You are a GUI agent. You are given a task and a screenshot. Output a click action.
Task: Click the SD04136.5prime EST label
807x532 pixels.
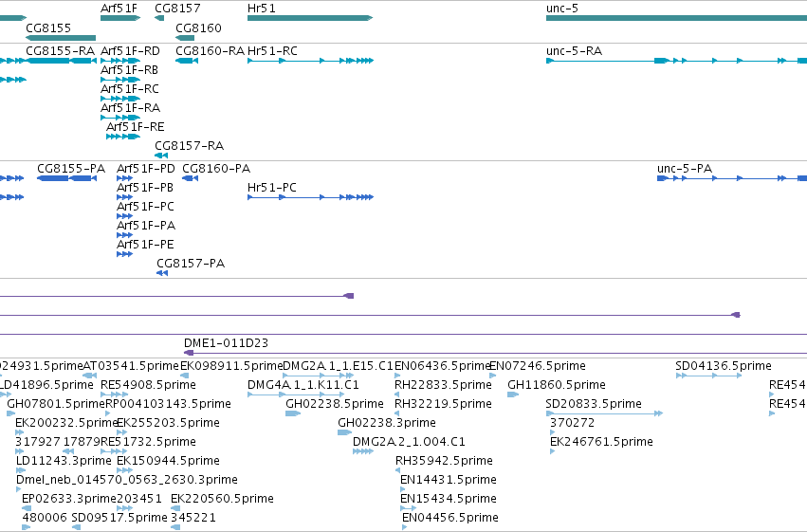pos(724,366)
